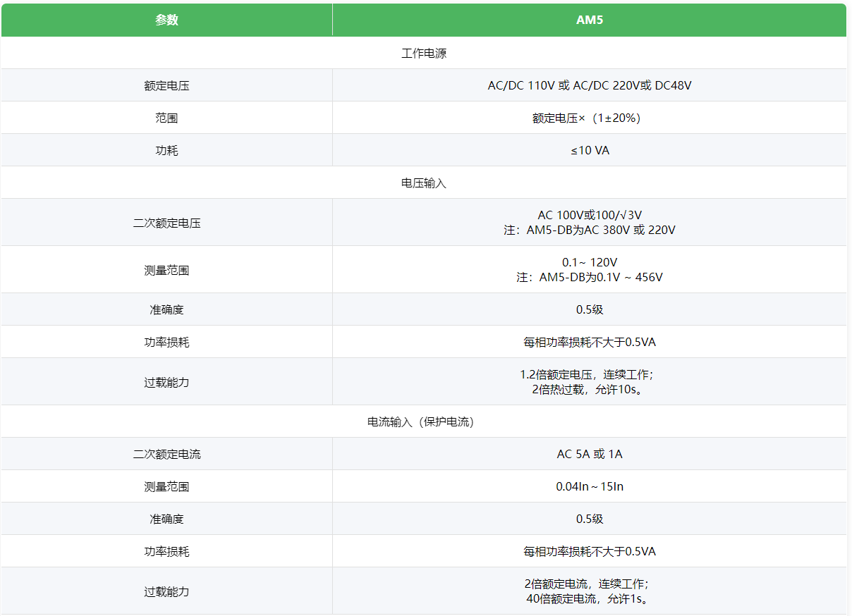Select the AC 5A 或 1A value

589,454
